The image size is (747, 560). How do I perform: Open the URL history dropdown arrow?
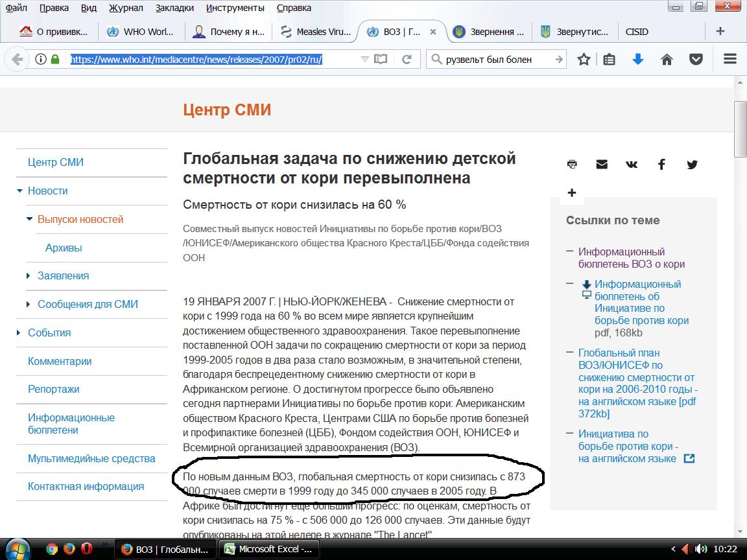[x=364, y=59]
